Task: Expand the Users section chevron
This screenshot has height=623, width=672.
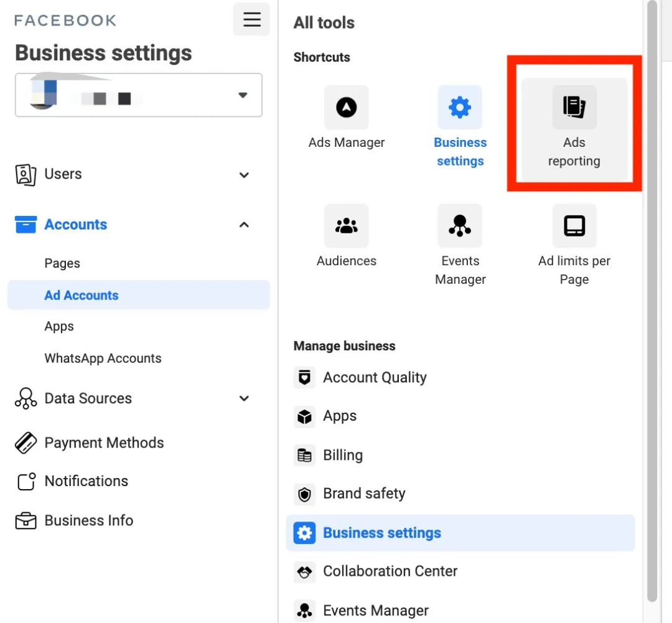Action: (x=244, y=175)
